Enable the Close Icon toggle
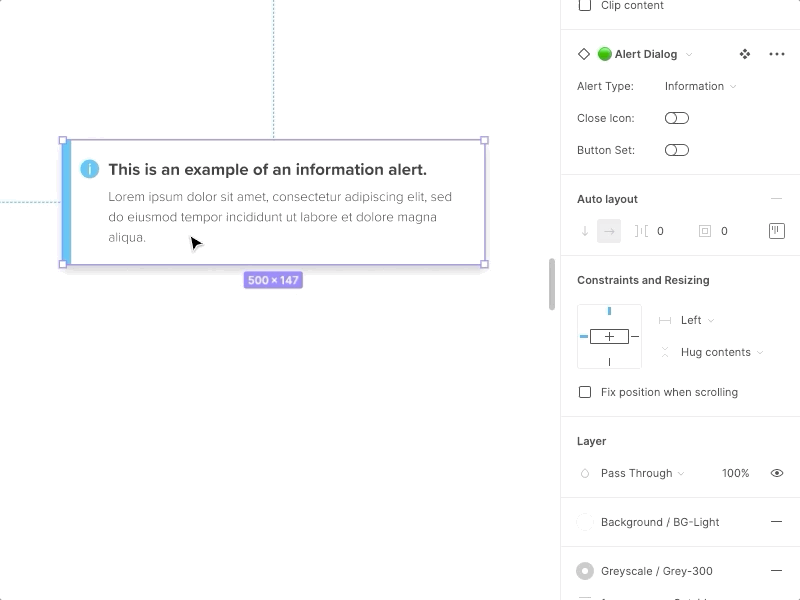The width and height of the screenshot is (800, 600). 677,118
